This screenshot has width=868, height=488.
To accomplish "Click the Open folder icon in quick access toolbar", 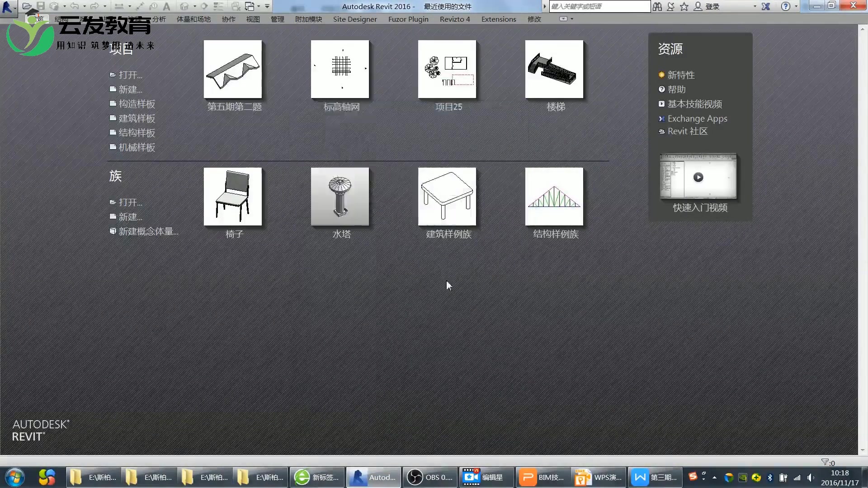I will (x=27, y=6).
